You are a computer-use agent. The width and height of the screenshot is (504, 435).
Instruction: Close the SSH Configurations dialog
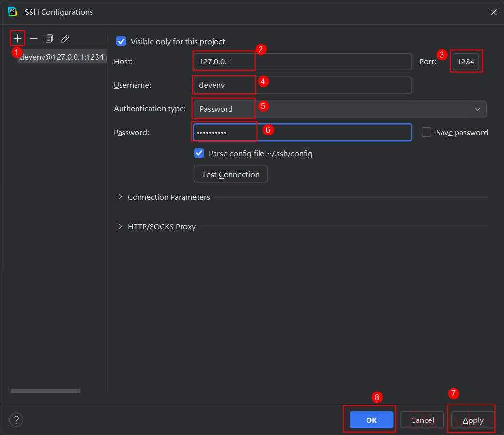(493, 12)
